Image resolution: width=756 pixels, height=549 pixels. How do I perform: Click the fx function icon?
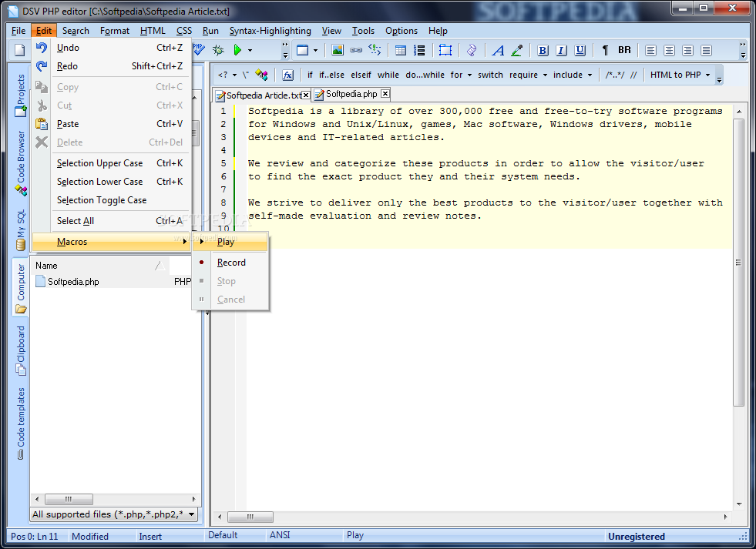click(288, 75)
